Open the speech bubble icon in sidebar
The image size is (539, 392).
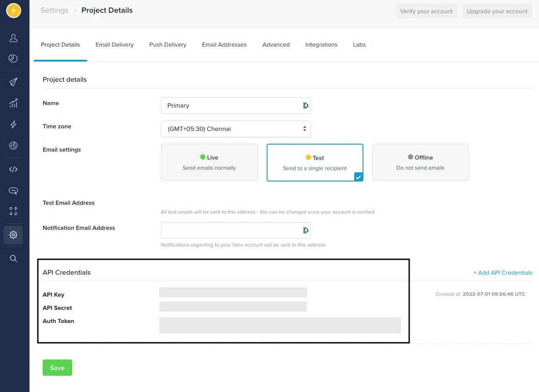pos(13,191)
